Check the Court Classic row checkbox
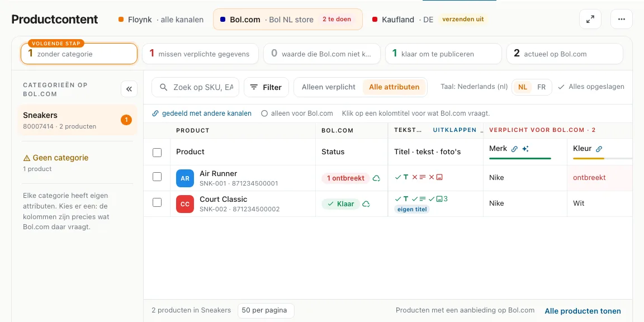 point(157,202)
